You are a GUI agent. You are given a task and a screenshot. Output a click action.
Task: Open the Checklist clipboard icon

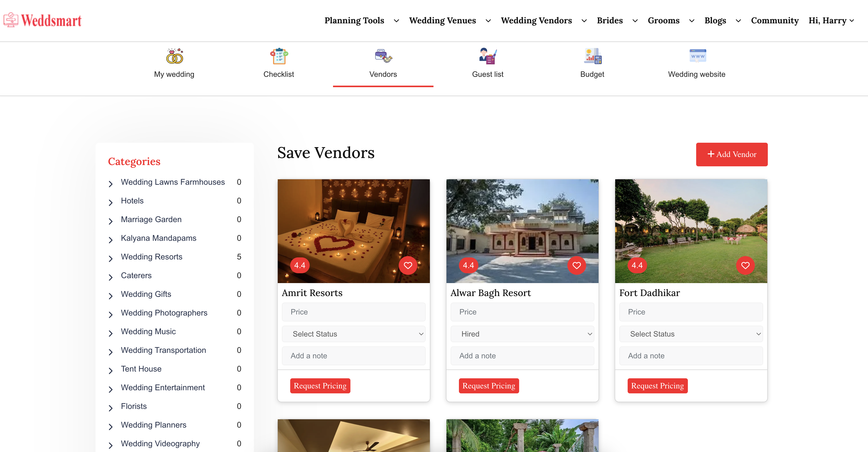click(279, 56)
